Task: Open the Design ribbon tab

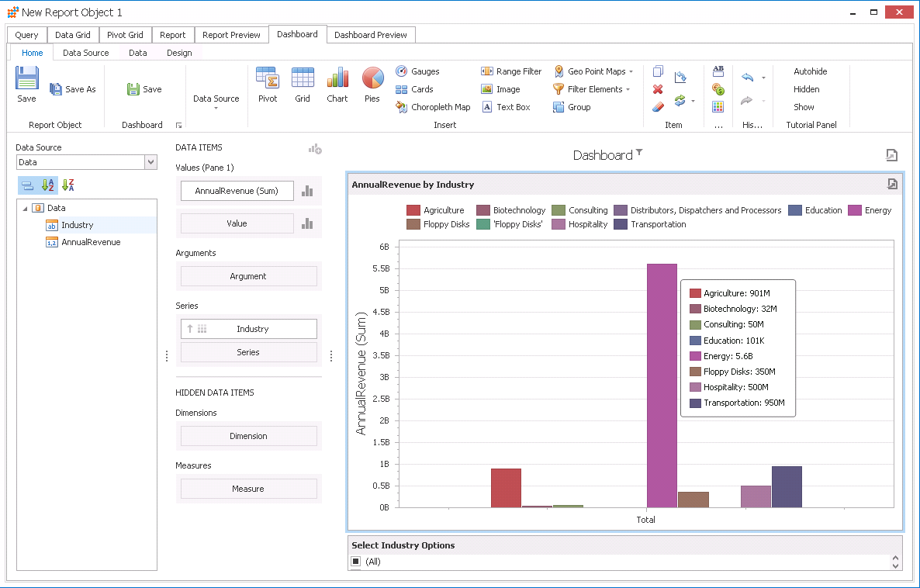Action: 179,53
